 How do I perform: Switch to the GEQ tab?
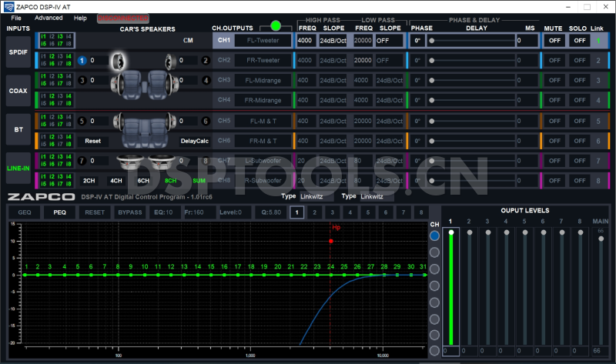pyautogui.click(x=25, y=212)
